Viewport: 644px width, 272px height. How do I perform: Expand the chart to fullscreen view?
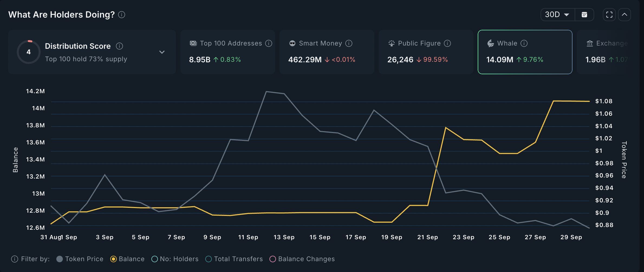point(609,15)
